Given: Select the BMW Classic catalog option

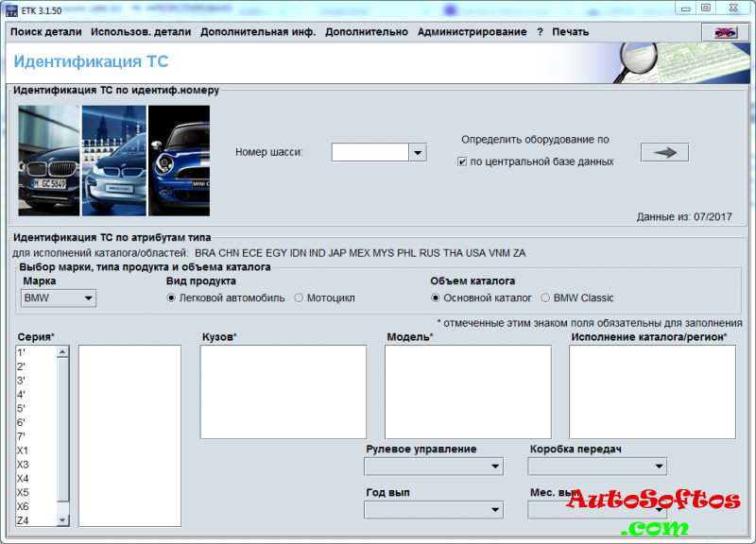Looking at the screenshot, I should (x=545, y=298).
